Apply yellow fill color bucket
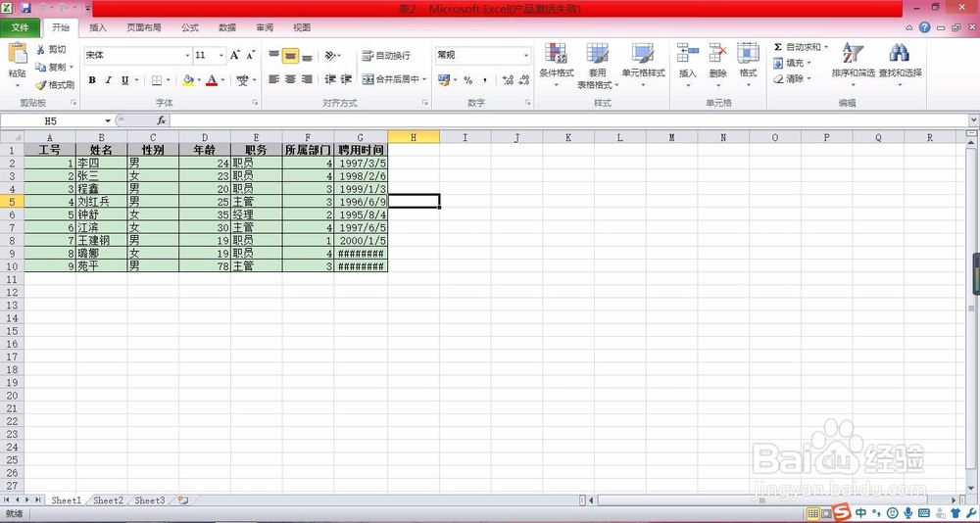The width and height of the screenshot is (980, 523). coord(188,80)
